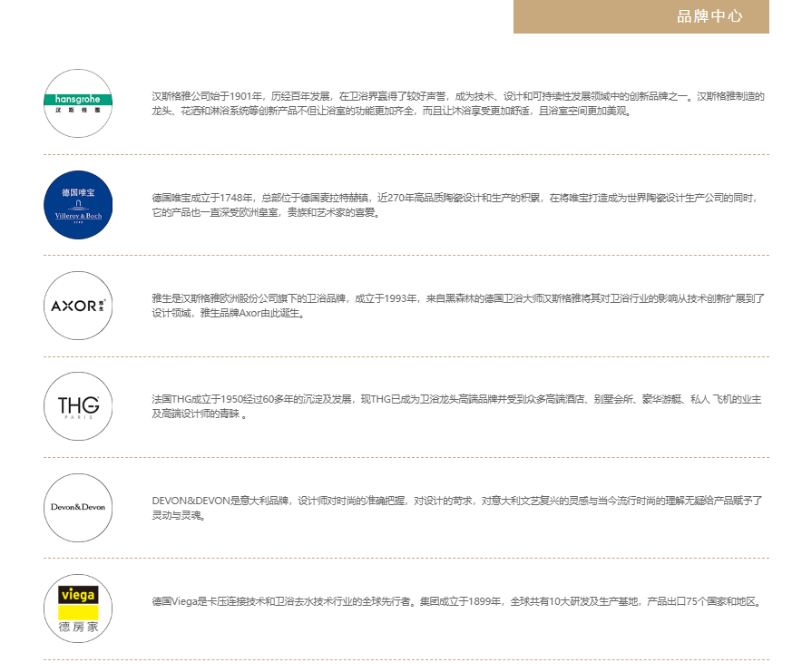Click the THG Paris logo
Screen dimensions: 802x672
click(78, 406)
